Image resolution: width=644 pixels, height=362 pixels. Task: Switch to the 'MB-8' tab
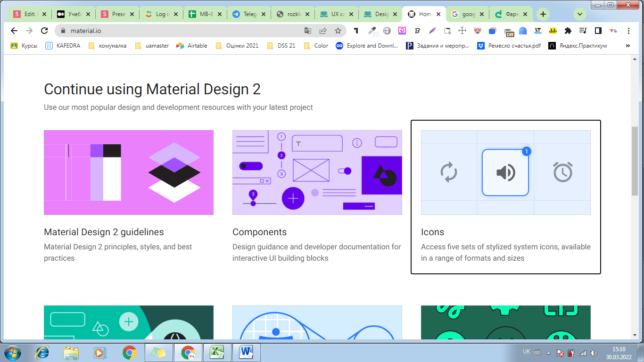pos(204,14)
